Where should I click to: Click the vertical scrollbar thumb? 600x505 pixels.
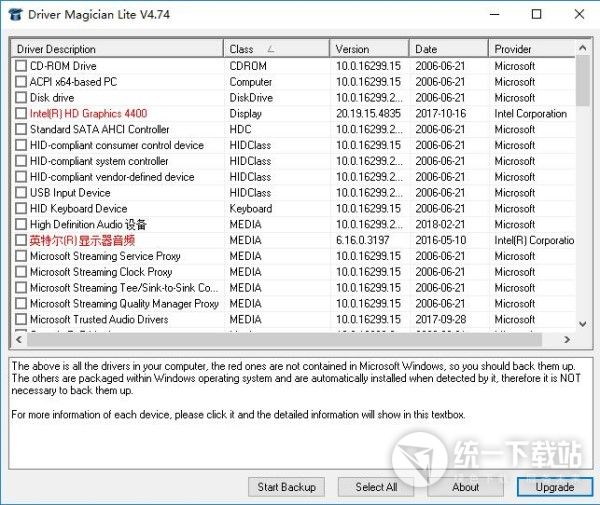(x=583, y=81)
